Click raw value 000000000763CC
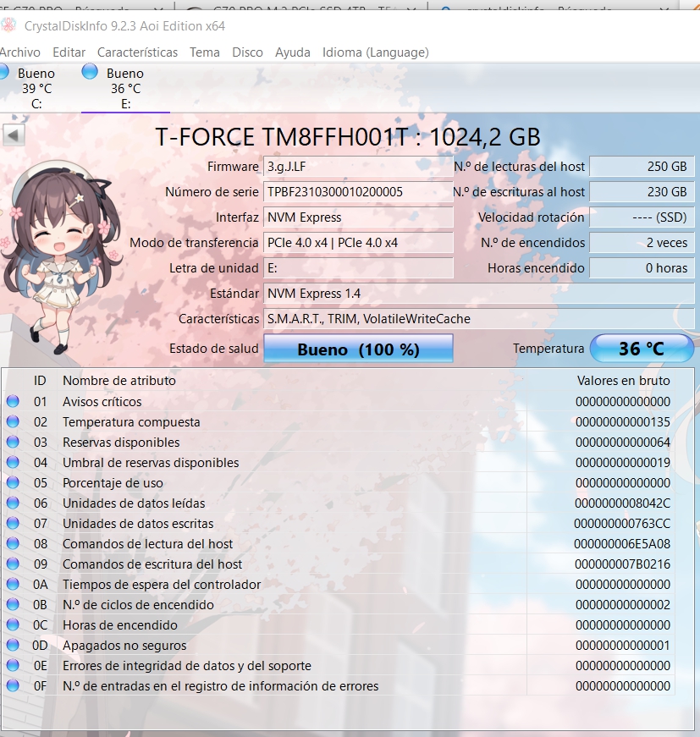Viewport: 700px width, 737px height. [x=622, y=524]
